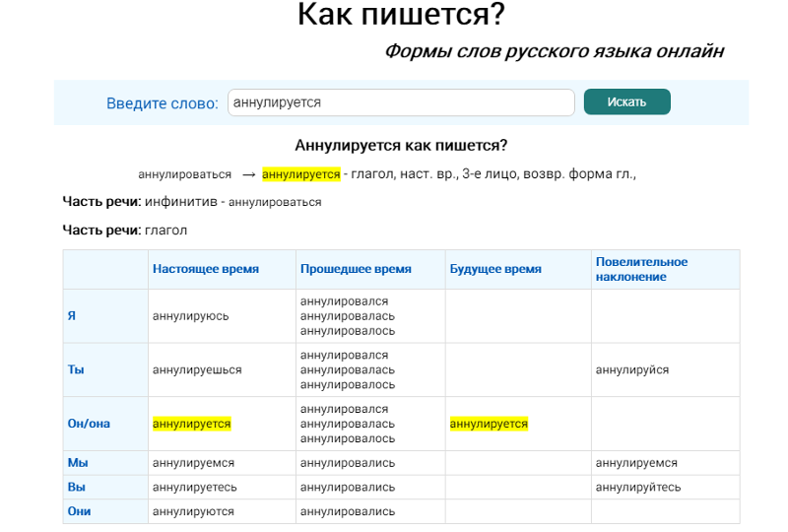Click the 'Формы слов русского языка онлайн' subtitle
Image resolution: width=788 pixels, height=532 pixels.
pos(554,51)
